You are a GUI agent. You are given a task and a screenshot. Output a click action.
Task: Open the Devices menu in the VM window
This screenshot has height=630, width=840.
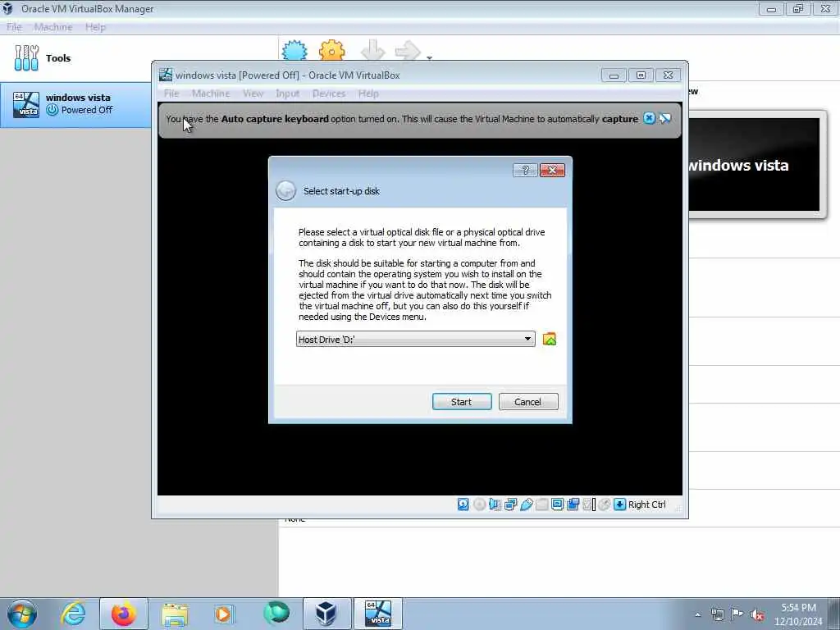point(329,94)
